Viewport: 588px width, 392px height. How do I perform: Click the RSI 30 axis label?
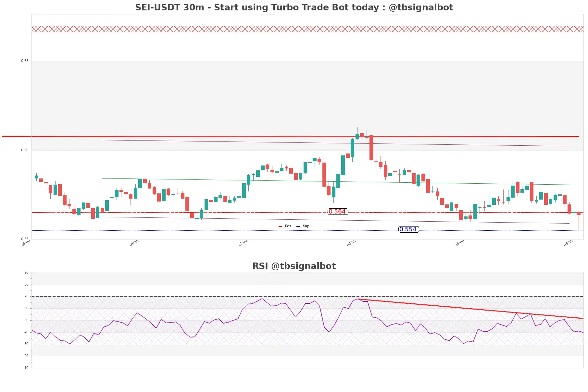pyautogui.click(x=26, y=344)
